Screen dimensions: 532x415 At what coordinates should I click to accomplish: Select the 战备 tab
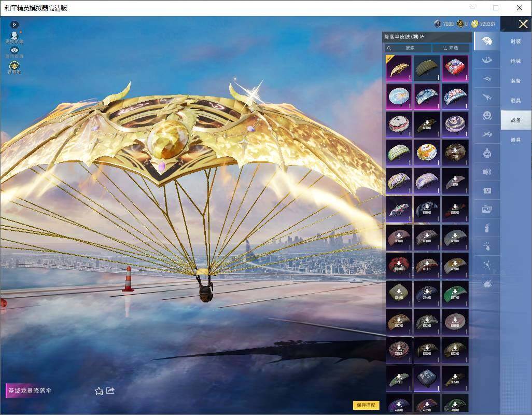516,120
